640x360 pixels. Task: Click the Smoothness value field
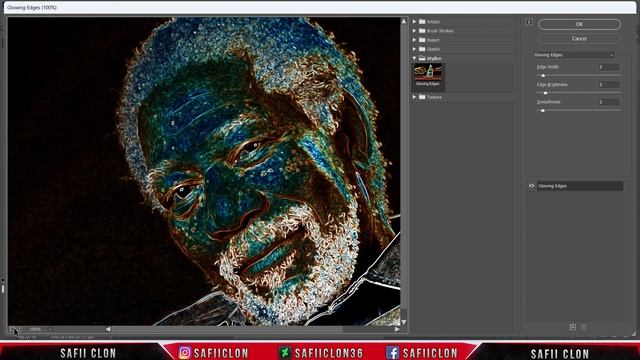tap(609, 102)
